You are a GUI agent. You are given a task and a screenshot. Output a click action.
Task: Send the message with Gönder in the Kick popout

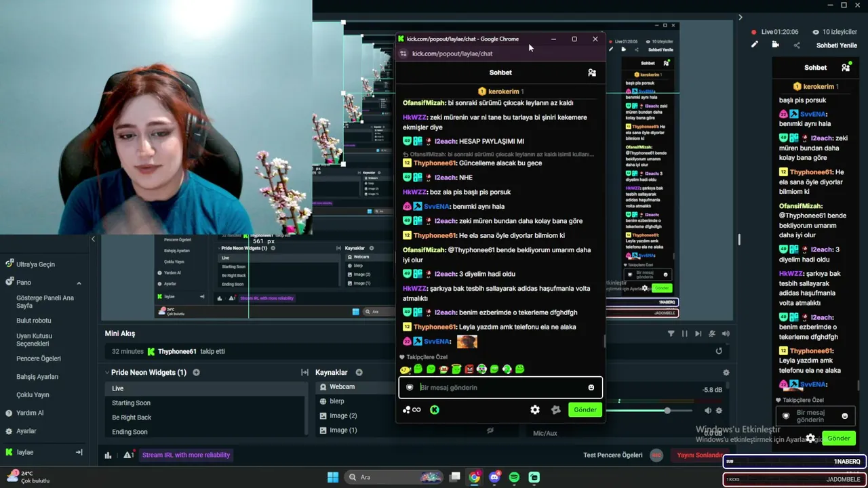pos(585,409)
